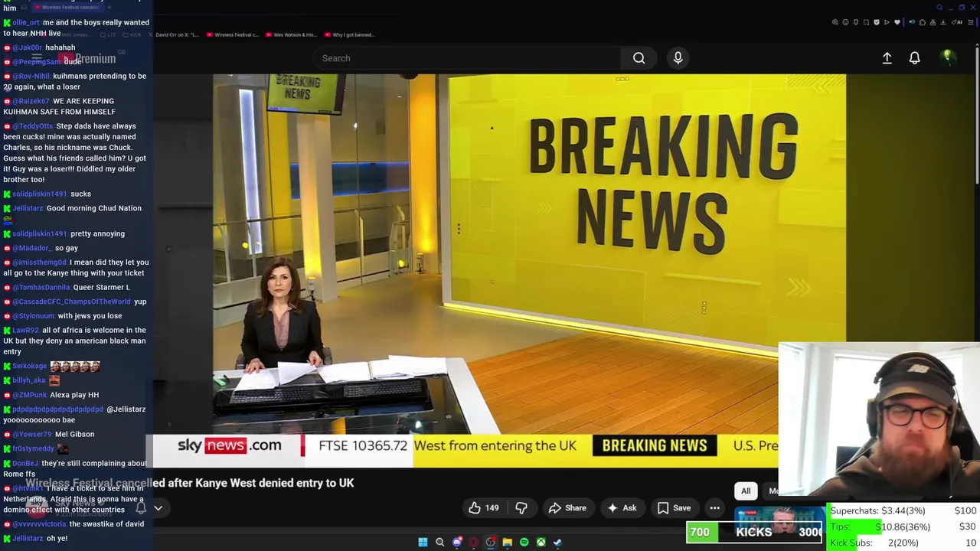Click username @ZMPunk in chat
980x551 pixels.
[30, 395]
